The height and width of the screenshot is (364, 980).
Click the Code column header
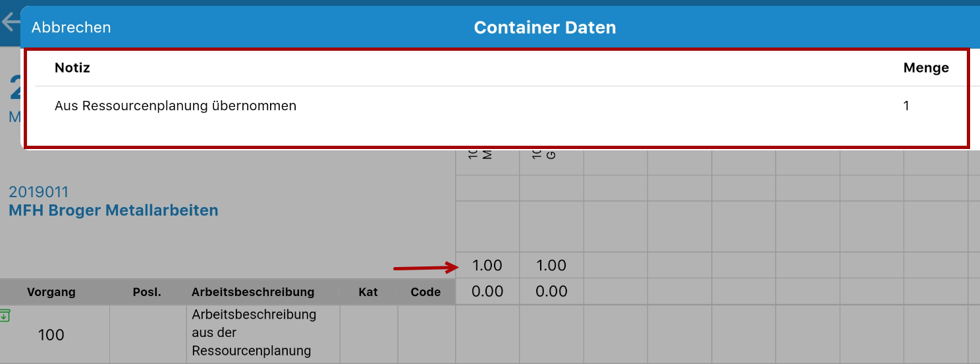pyautogui.click(x=425, y=291)
